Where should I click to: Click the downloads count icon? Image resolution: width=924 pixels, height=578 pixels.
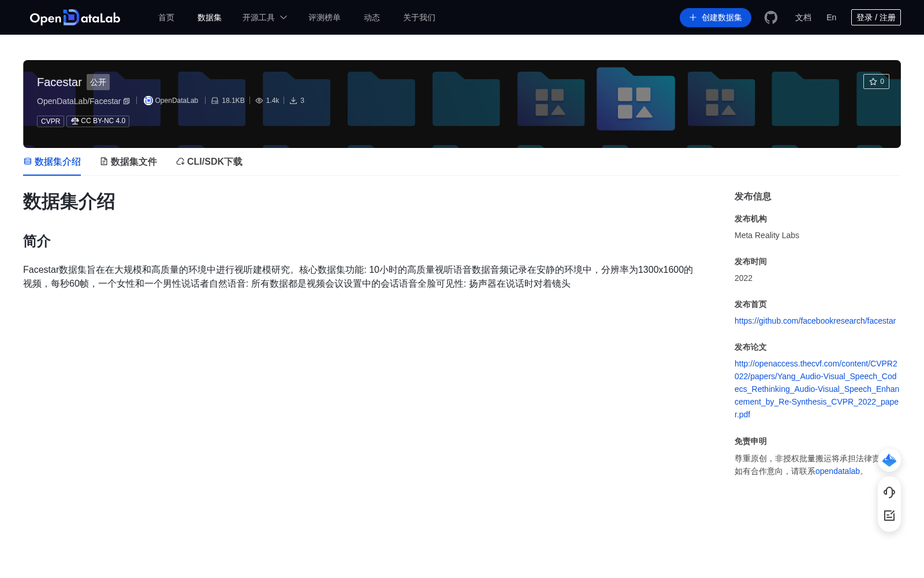tap(293, 101)
